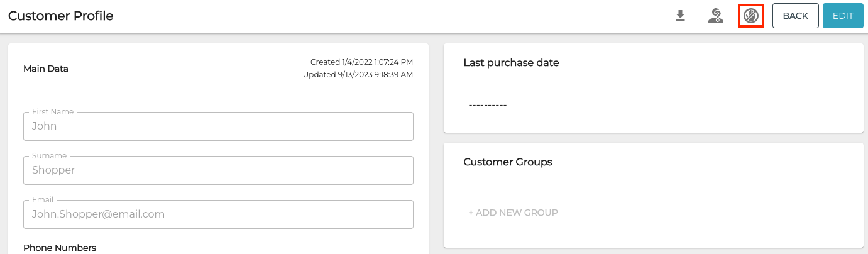The width and height of the screenshot is (868, 254).
Task: Click the Updated timestamp text
Action: (x=358, y=75)
